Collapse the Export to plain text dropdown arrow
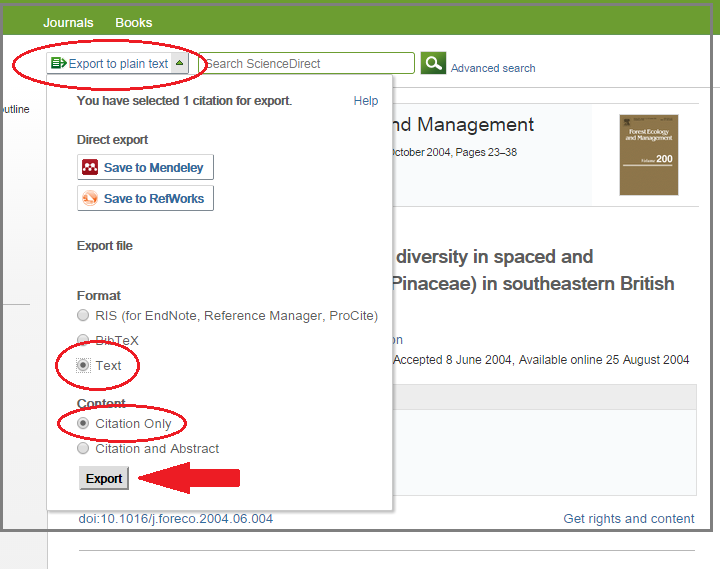The width and height of the screenshot is (720, 569). coord(180,63)
